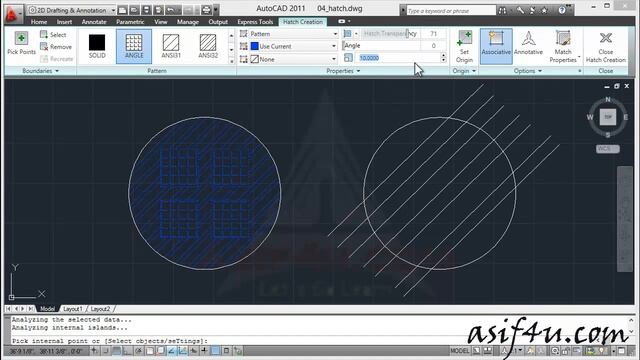The image size is (640, 360).
Task: Click the MODEL button in status bar
Action: pos(460,351)
